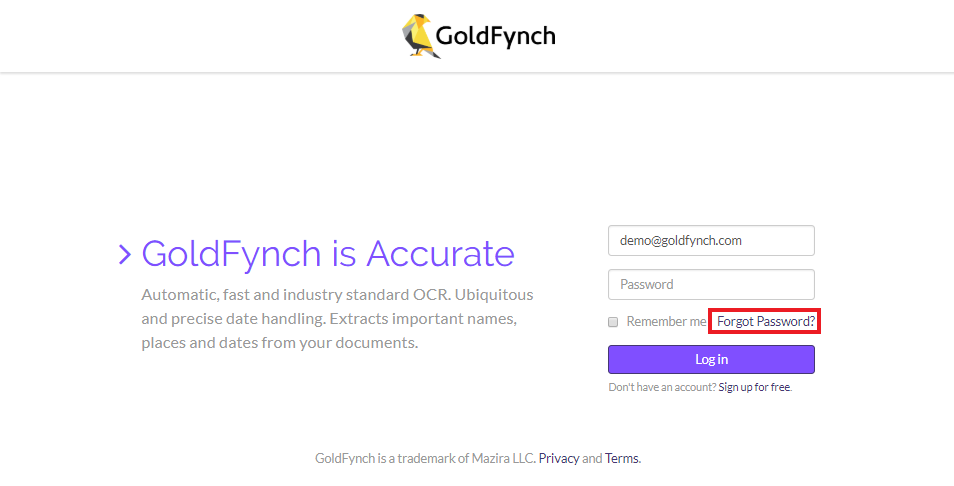Click the GoldFynch wordmark in the header
This screenshot has width=954, height=486.
[x=495, y=37]
